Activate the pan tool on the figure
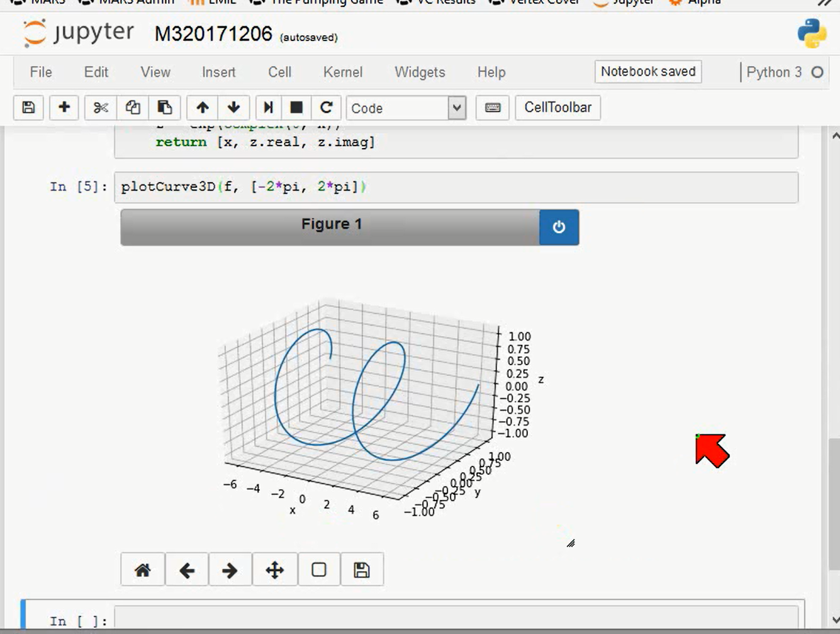Screen dimensions: 840x634 click(x=274, y=570)
